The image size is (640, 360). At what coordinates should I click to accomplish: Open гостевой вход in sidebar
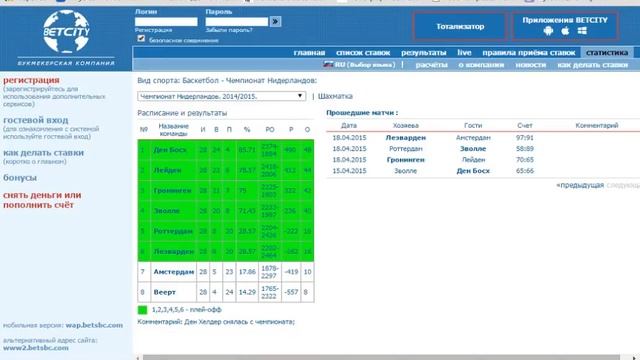click(x=36, y=120)
